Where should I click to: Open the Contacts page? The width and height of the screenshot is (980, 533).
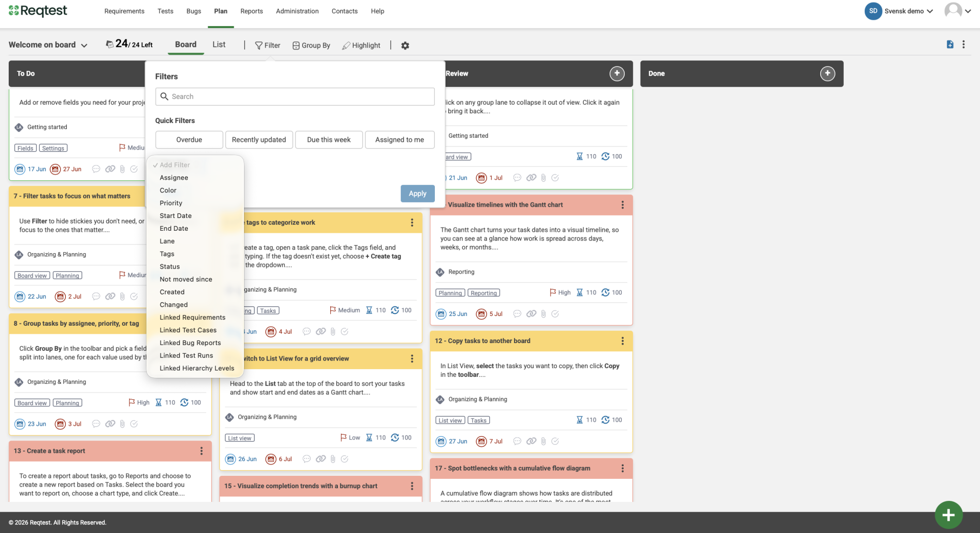(345, 11)
